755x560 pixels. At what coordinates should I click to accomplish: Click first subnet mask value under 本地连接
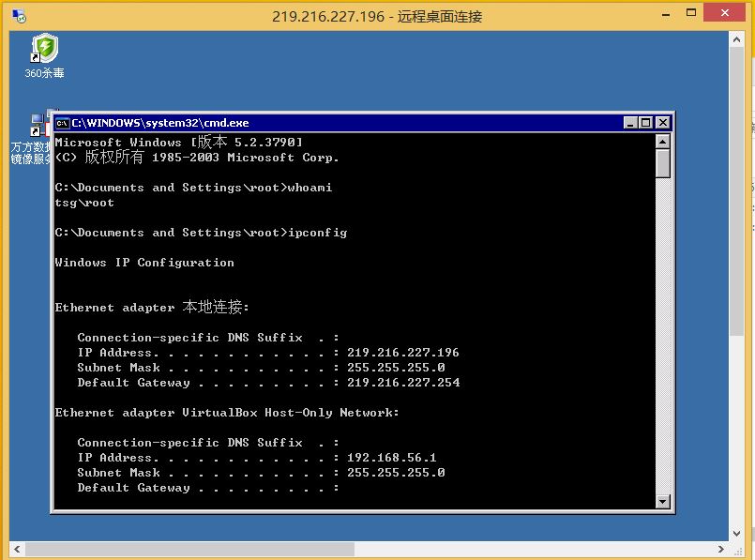(396, 368)
